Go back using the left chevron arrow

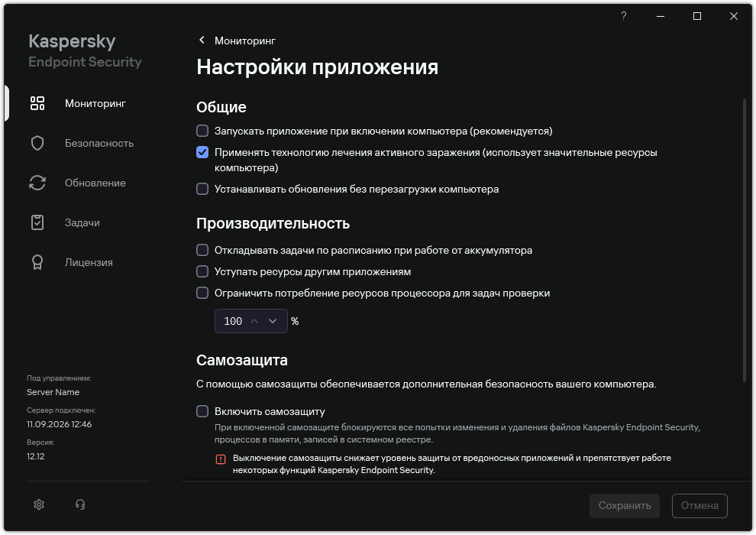tap(202, 40)
